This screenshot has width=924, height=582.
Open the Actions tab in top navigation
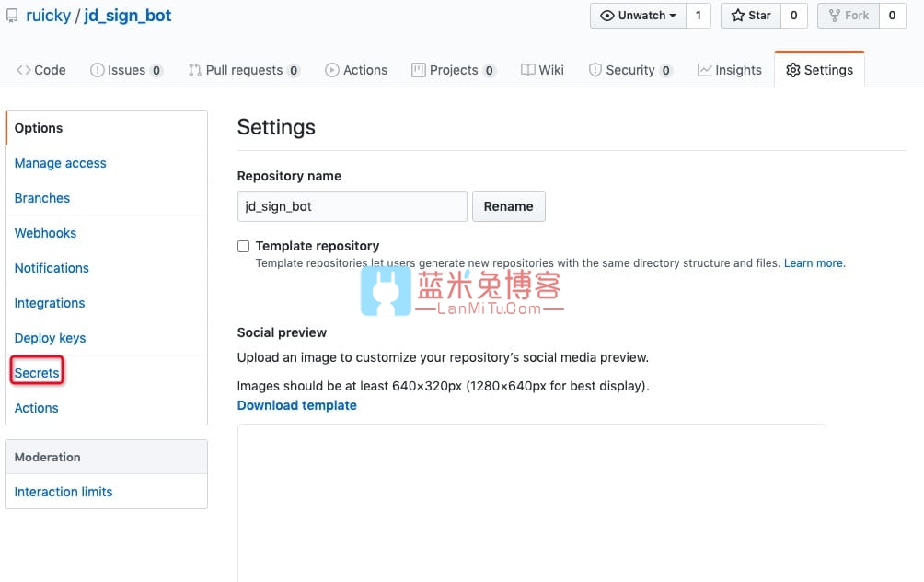tap(356, 70)
